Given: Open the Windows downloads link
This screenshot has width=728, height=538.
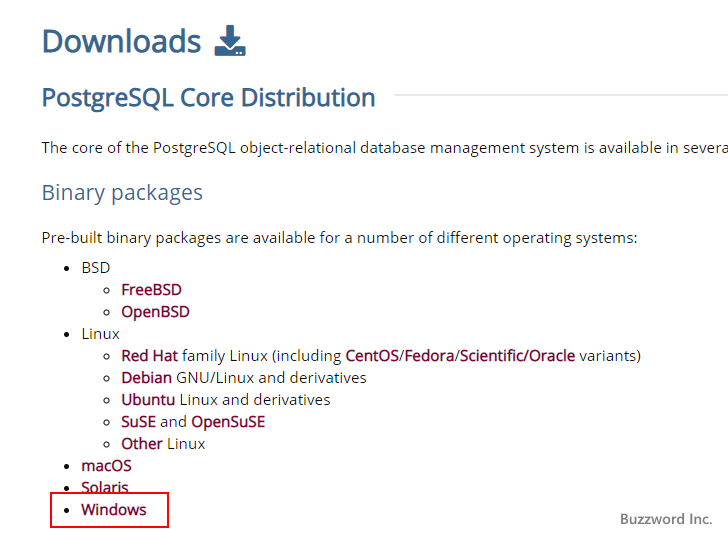Looking at the screenshot, I should click(x=114, y=510).
